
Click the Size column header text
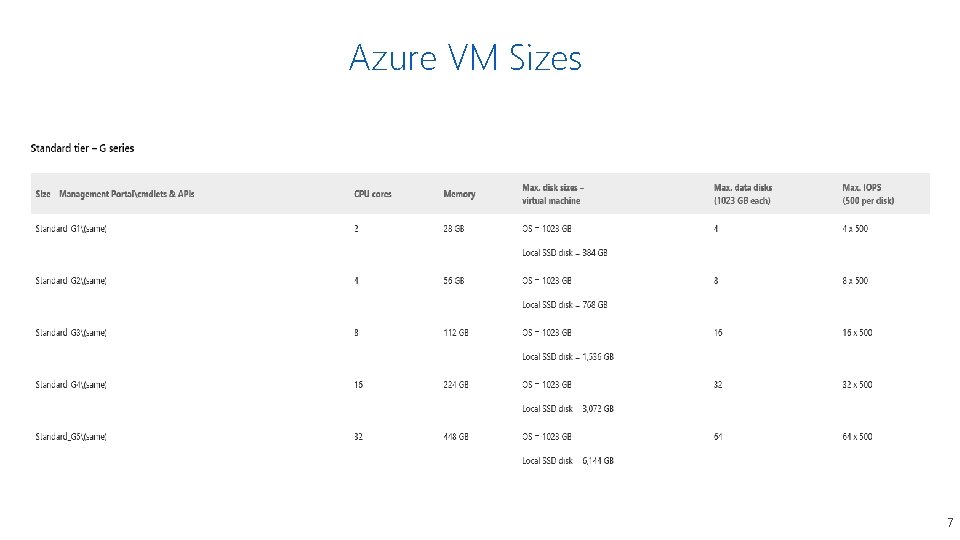pos(114,194)
